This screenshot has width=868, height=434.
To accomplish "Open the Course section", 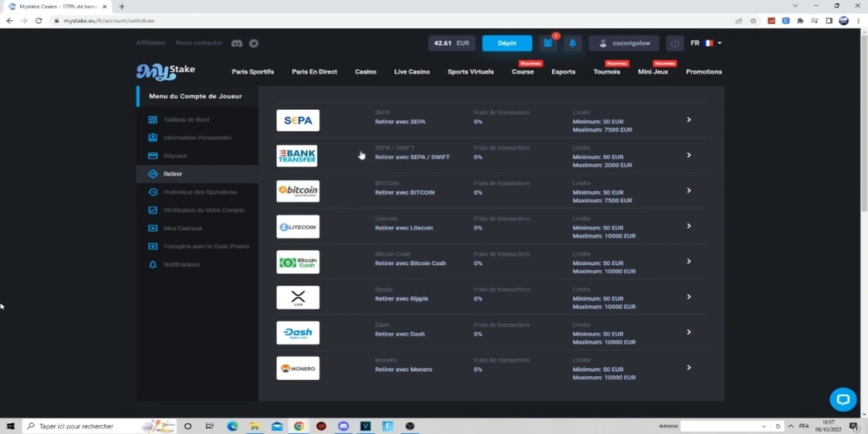I will (x=523, y=72).
